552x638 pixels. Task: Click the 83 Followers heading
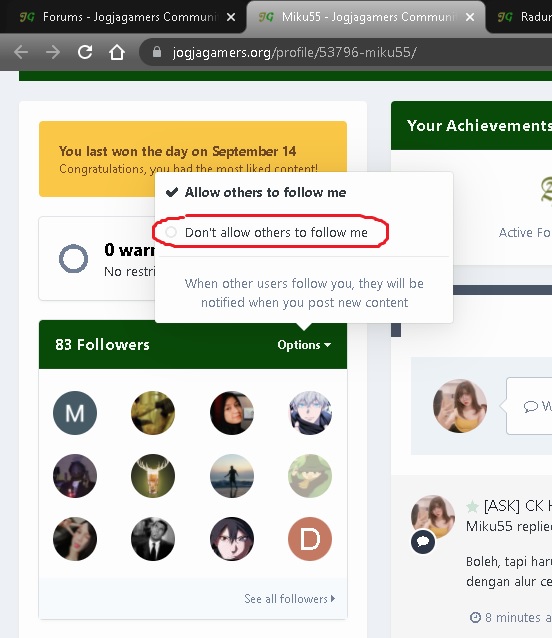point(103,345)
